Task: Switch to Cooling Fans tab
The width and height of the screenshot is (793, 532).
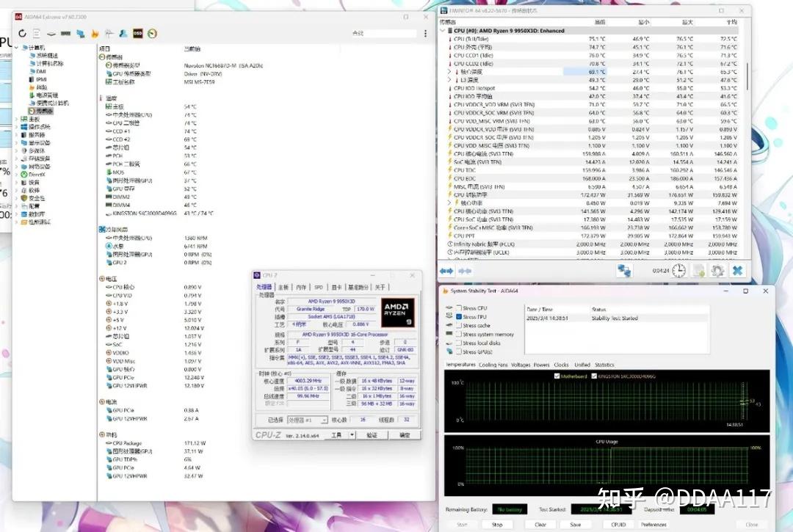Action: coord(493,365)
